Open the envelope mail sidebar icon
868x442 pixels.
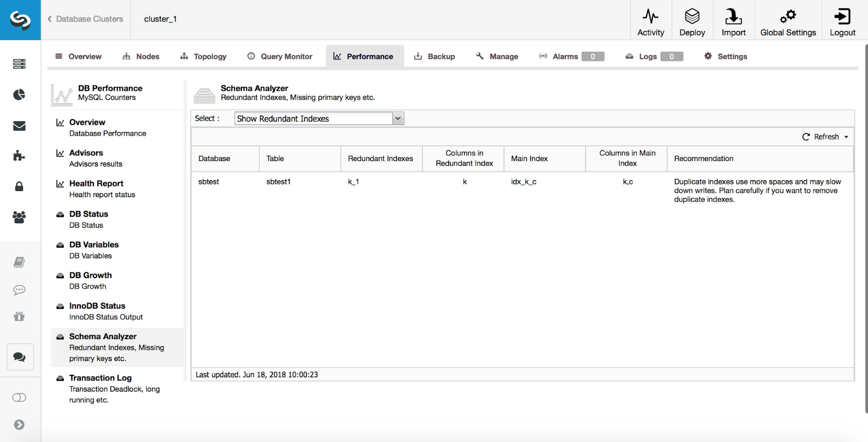[19, 126]
